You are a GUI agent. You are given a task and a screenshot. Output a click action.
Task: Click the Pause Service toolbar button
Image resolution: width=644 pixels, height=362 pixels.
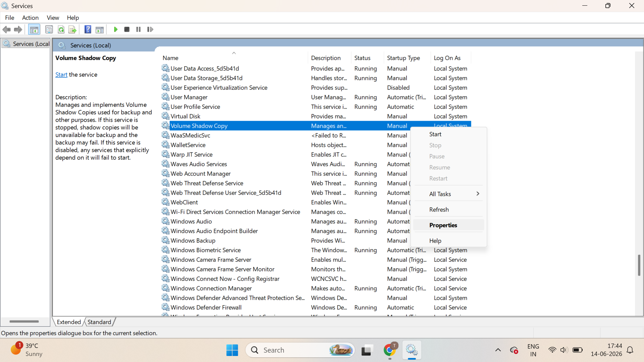[138, 29]
